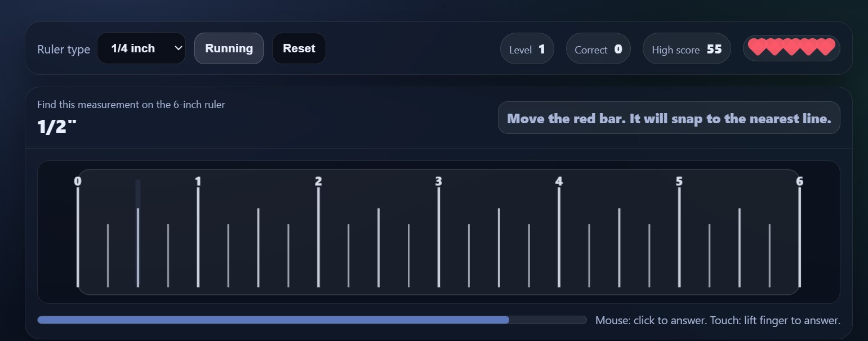Click the 0 mark at ruler start
Screen dimensions: 868x341
78,236
